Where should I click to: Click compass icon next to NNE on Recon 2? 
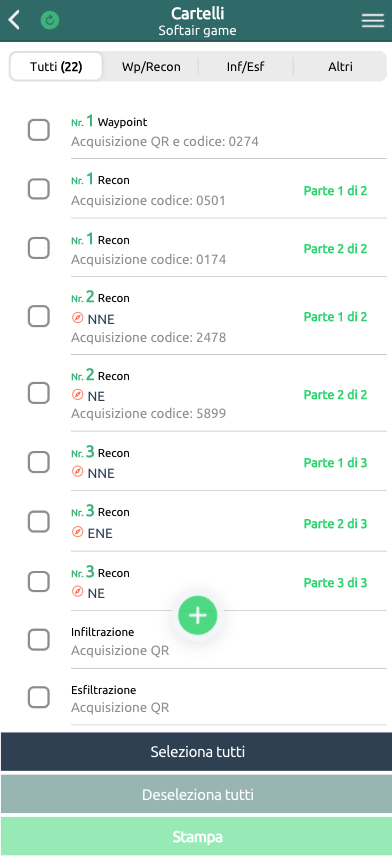78,318
